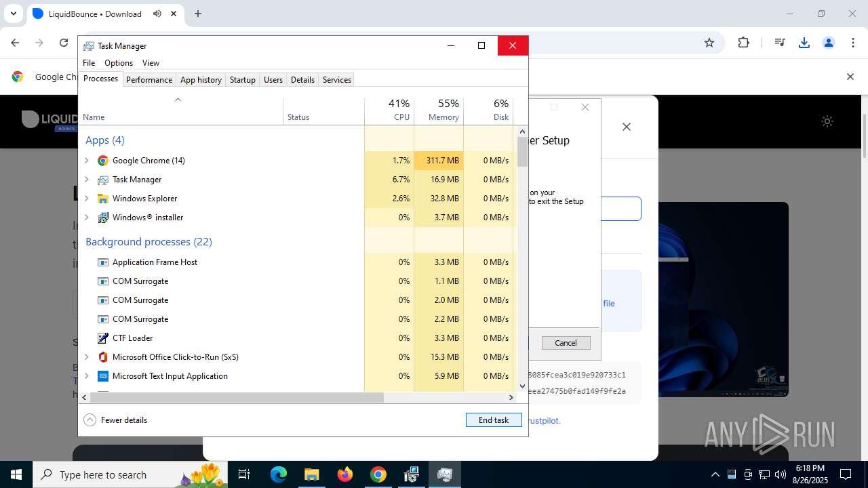Click the Windows search box
868x488 pixels.
pyautogui.click(x=130, y=474)
